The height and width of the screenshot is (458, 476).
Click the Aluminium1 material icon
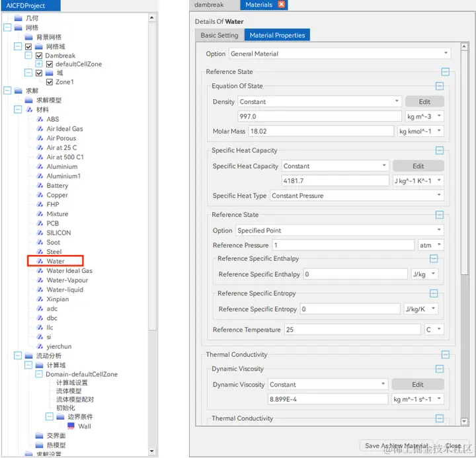(x=40, y=176)
